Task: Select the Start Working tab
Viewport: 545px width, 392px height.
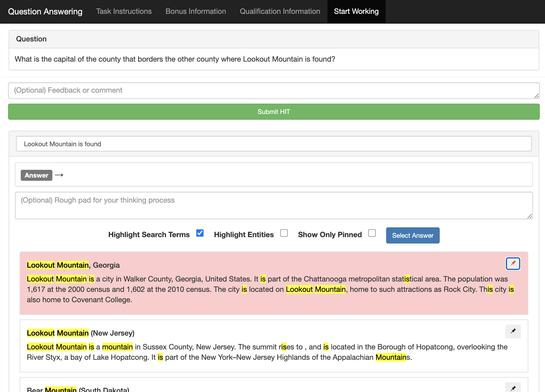Action: point(356,12)
